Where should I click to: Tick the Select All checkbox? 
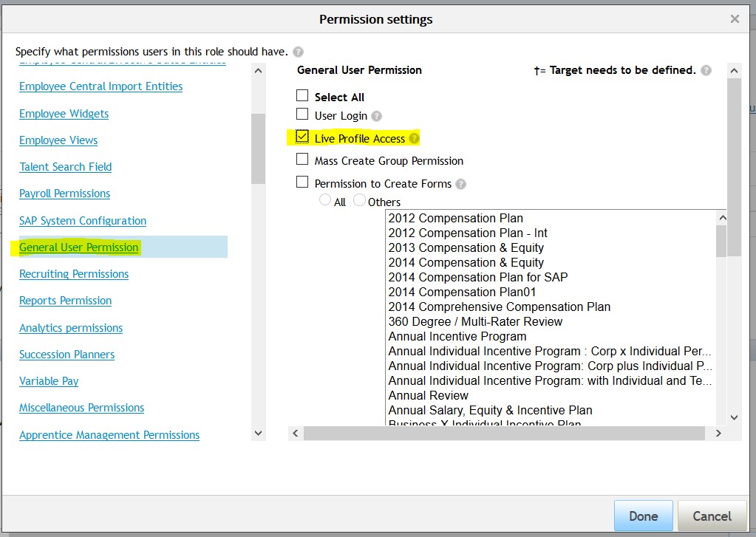coord(302,95)
